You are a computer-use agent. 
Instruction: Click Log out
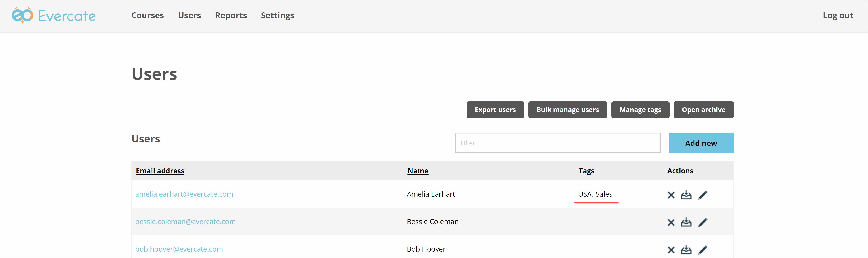point(838,16)
